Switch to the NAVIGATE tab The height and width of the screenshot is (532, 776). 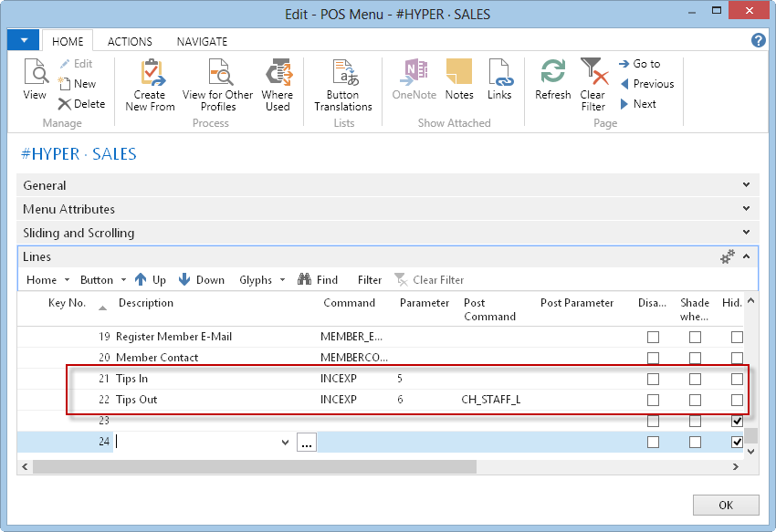[x=202, y=41]
